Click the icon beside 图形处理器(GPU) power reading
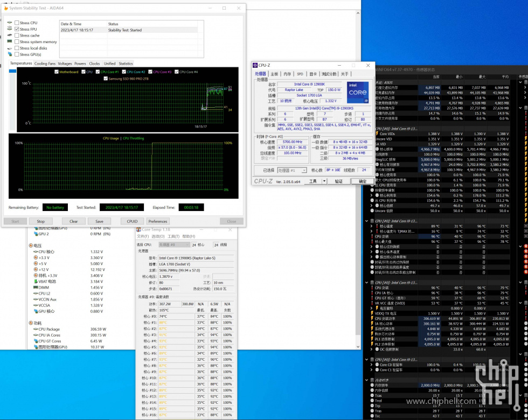Image resolution: width=528 pixels, height=420 pixels. click(x=36, y=347)
